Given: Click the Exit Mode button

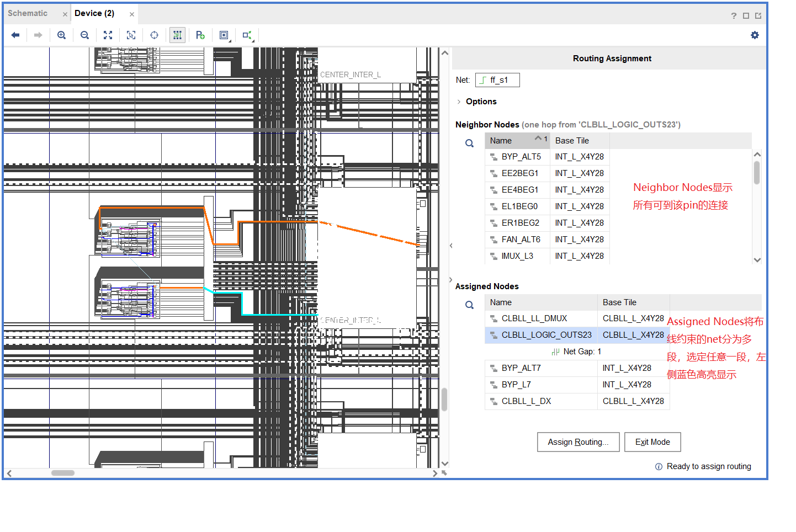Looking at the screenshot, I should pos(652,442).
